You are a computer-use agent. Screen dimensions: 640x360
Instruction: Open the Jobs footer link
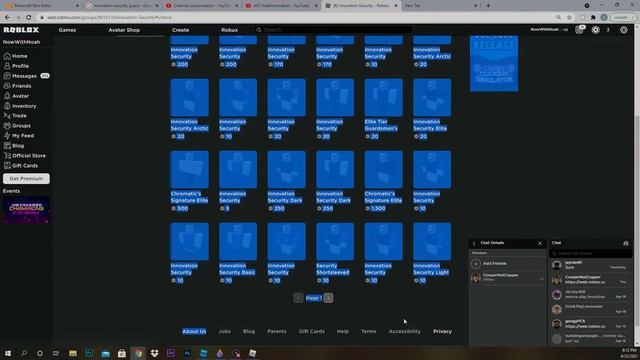224,331
